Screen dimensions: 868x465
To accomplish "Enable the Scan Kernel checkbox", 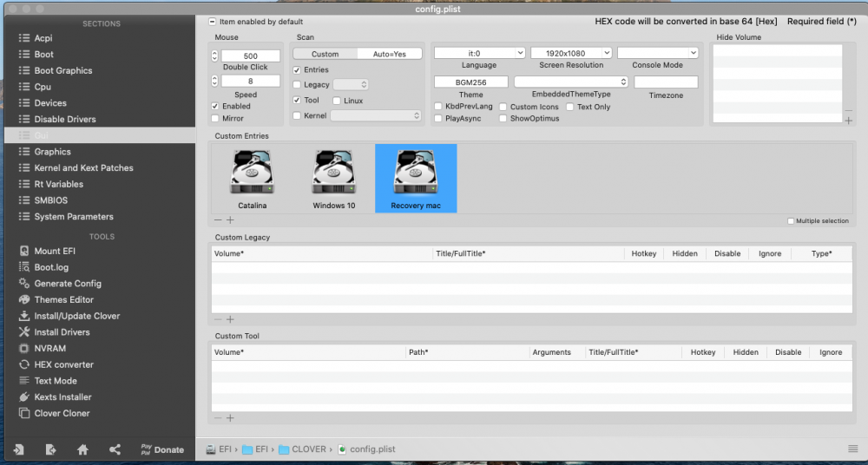I will (297, 115).
